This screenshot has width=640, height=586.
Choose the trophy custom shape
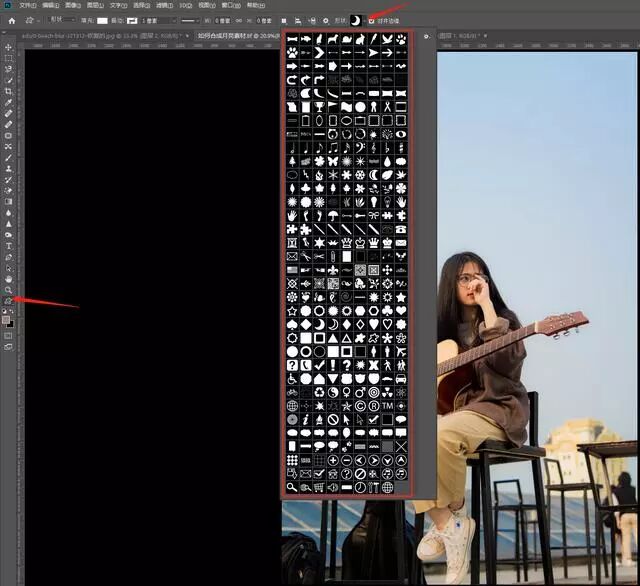coord(319,107)
